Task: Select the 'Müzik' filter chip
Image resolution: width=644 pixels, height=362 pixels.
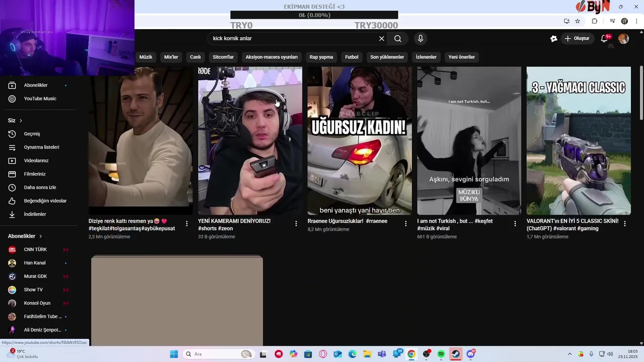Action: [145, 57]
